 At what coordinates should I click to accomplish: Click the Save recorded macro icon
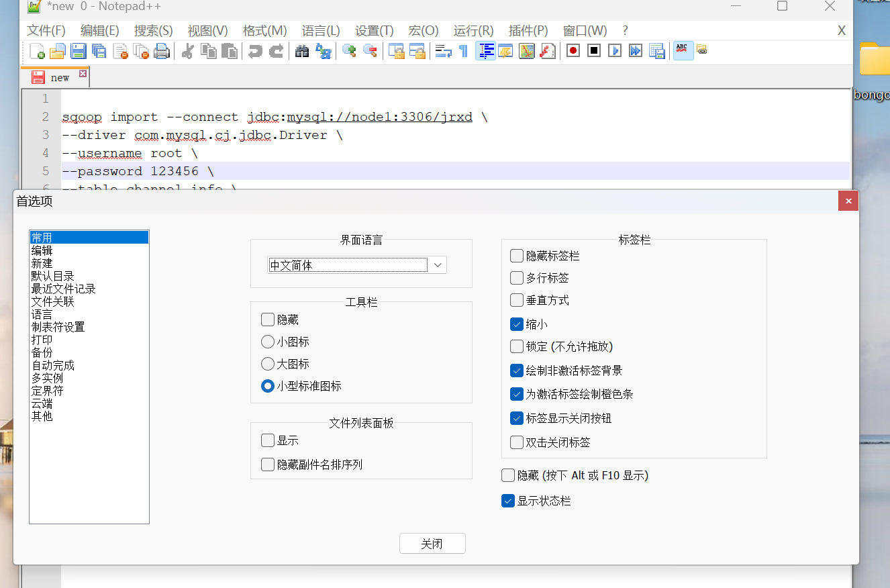[656, 51]
